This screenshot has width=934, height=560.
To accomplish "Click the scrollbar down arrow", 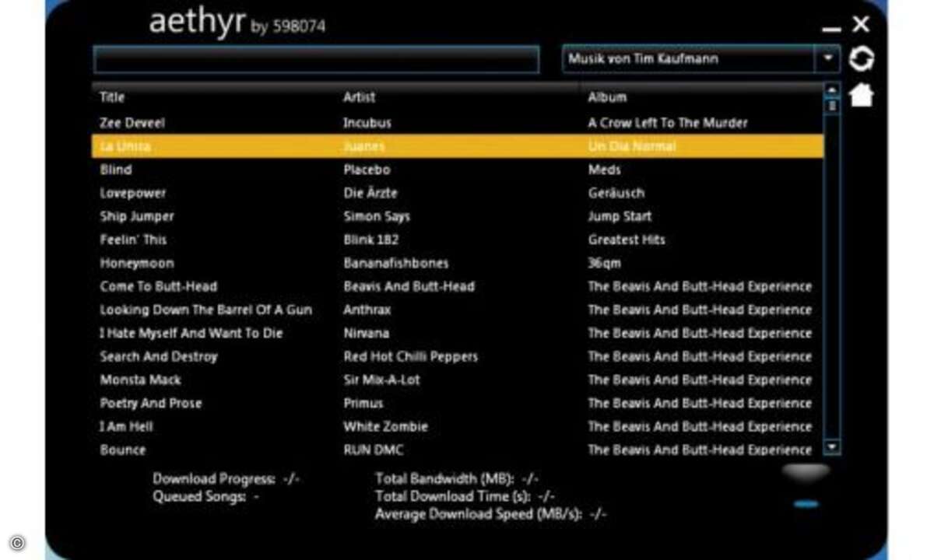I will click(x=832, y=447).
